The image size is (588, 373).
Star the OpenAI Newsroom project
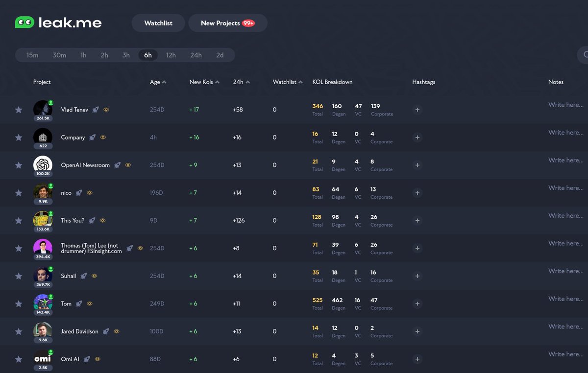tap(19, 165)
